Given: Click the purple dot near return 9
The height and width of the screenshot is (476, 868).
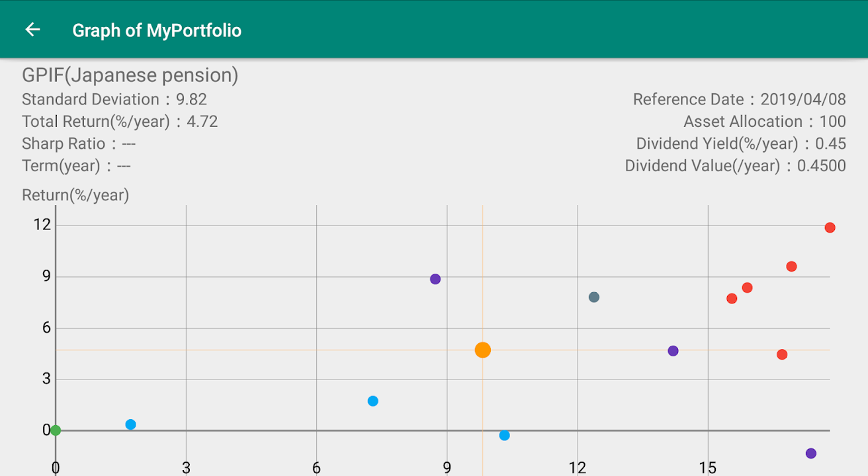Looking at the screenshot, I should point(435,279).
